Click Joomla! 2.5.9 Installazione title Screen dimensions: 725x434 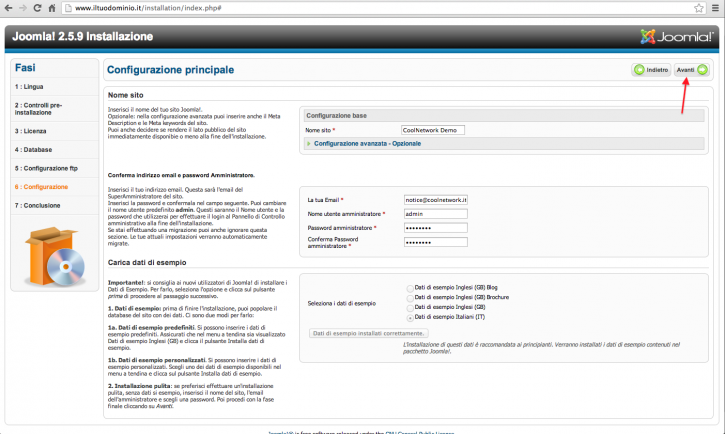point(83,37)
